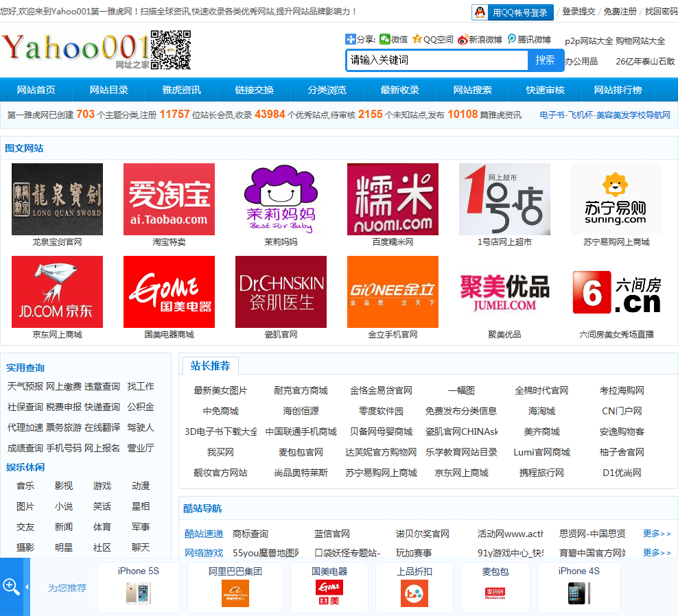Click 更多>> in 酷站速递 row
This screenshot has height=616, width=678.
tap(657, 534)
